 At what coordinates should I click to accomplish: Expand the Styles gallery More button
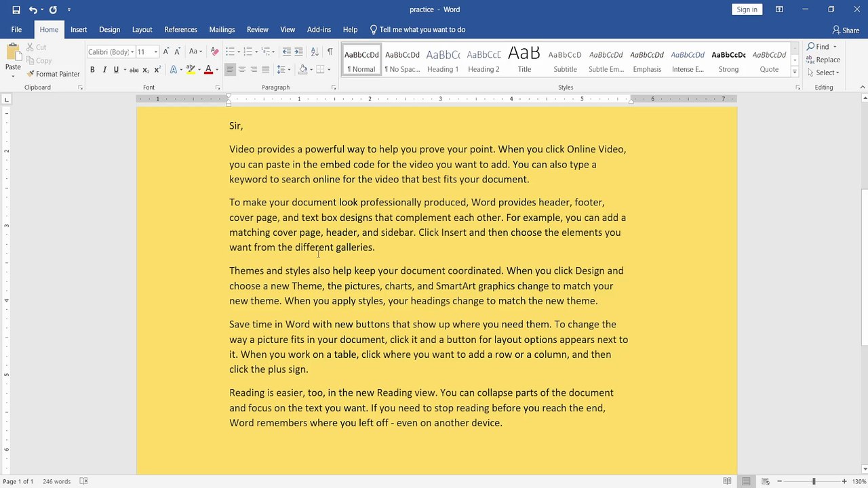(795, 70)
